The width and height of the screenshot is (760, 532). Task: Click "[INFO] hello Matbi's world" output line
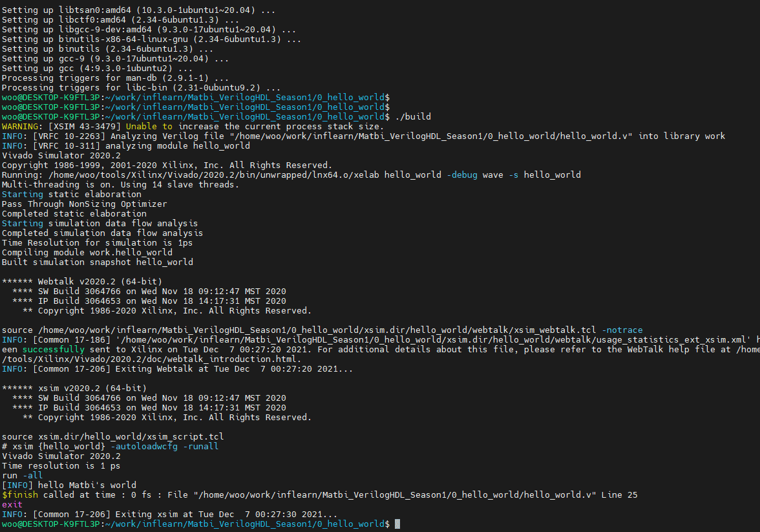tap(69, 485)
